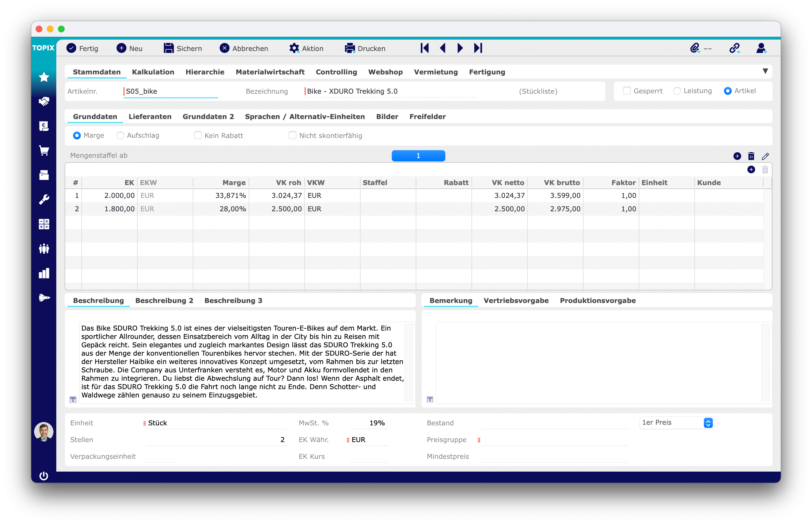Viewport: 812px width, 524px height.
Task: Switch to the Kalkulation tab
Action: click(153, 72)
